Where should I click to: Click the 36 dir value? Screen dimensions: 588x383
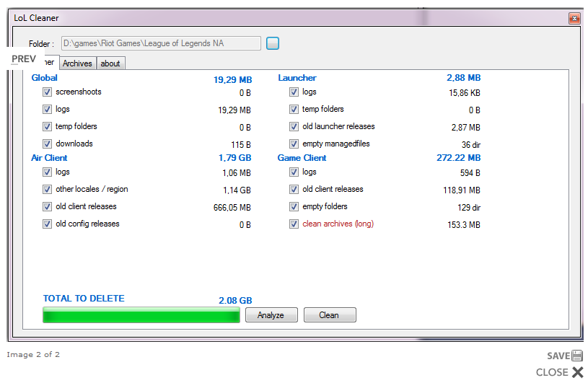pos(470,145)
